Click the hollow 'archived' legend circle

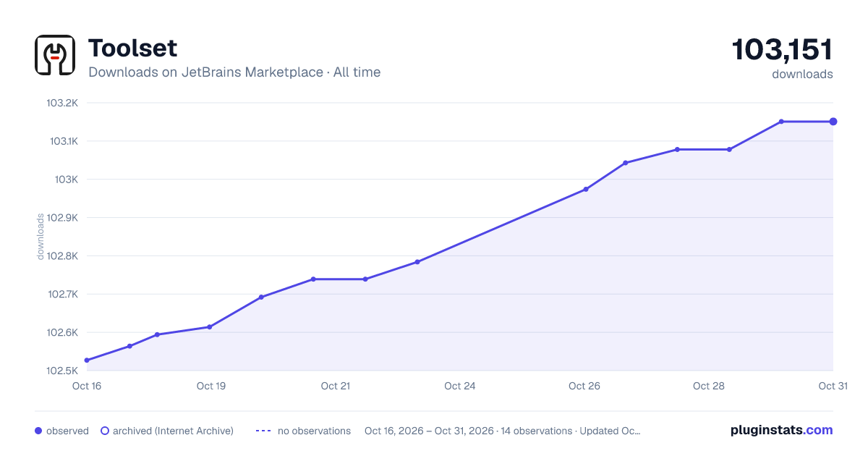coord(105,431)
